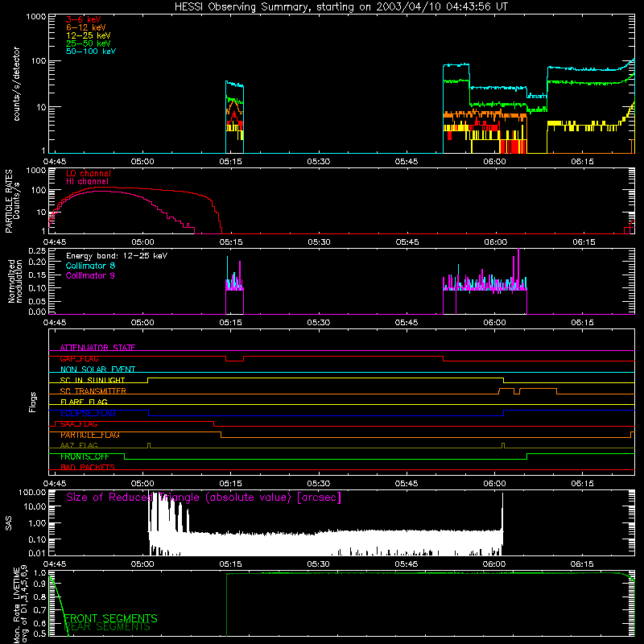644x644 pixels.
Task: Select the Collimator 8 legend label
Action: pyautogui.click(x=90, y=266)
